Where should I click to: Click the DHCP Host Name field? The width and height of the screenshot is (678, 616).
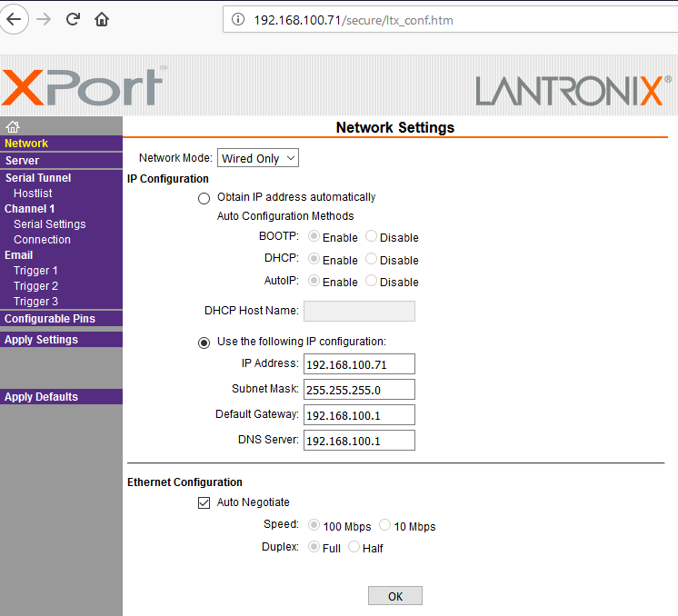coord(359,312)
